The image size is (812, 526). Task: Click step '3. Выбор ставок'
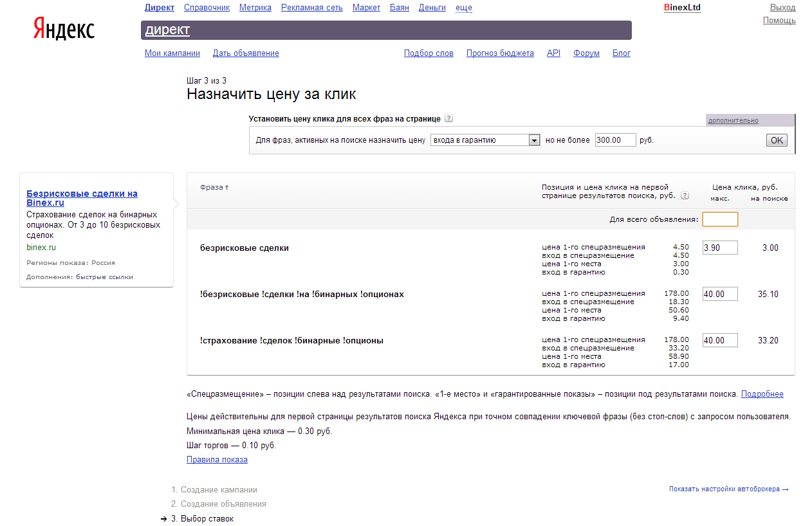[x=202, y=519]
